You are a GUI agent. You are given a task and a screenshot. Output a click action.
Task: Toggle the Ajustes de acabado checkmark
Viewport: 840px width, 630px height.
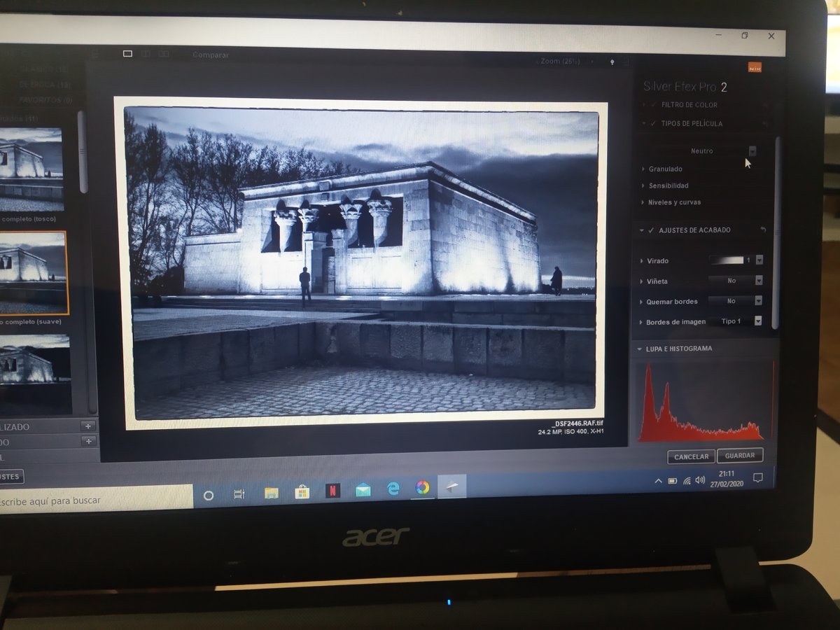[x=651, y=230]
